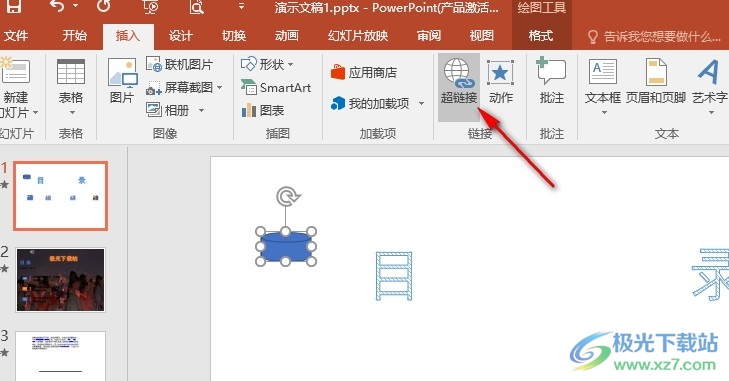Switch to the 开始 (Home) tab
The height and width of the screenshot is (381, 729).
pyautogui.click(x=75, y=36)
